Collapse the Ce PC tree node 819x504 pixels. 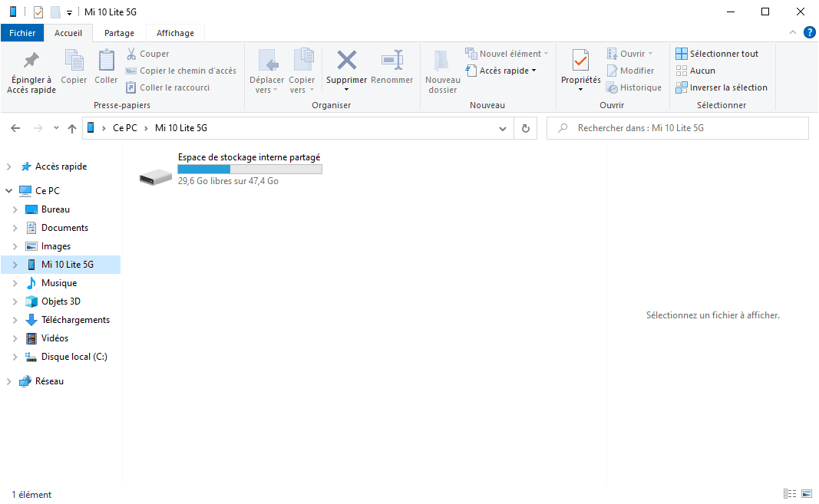9,191
